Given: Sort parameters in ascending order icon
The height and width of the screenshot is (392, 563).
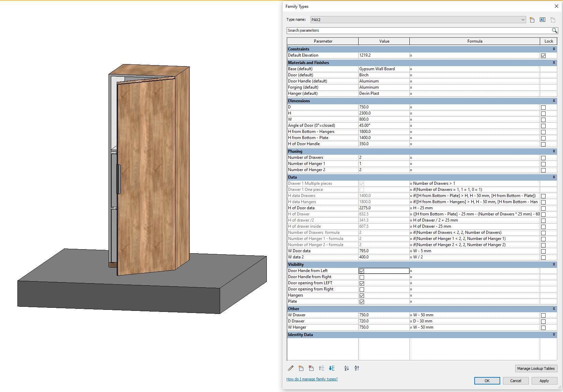Looking at the screenshot, I should point(346,368).
